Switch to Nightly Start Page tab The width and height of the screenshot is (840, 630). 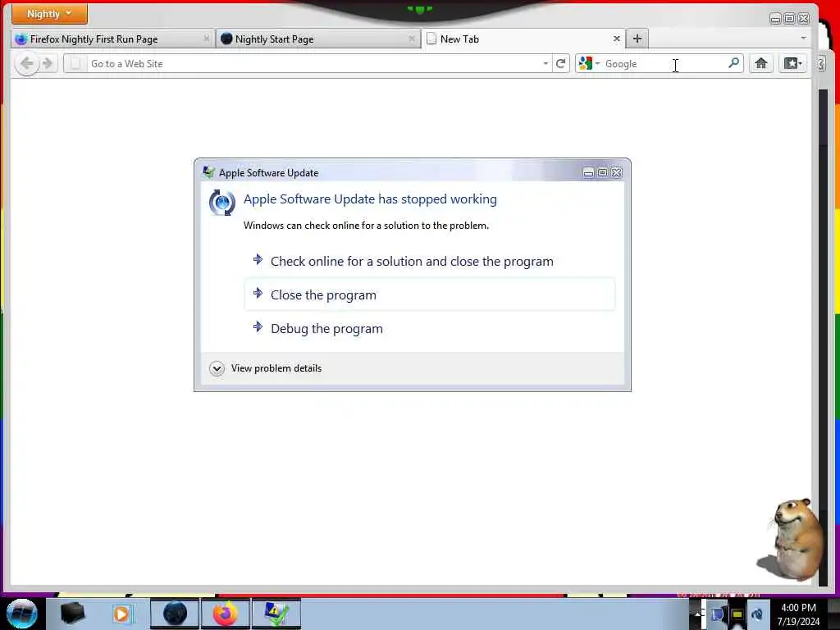coord(318,39)
